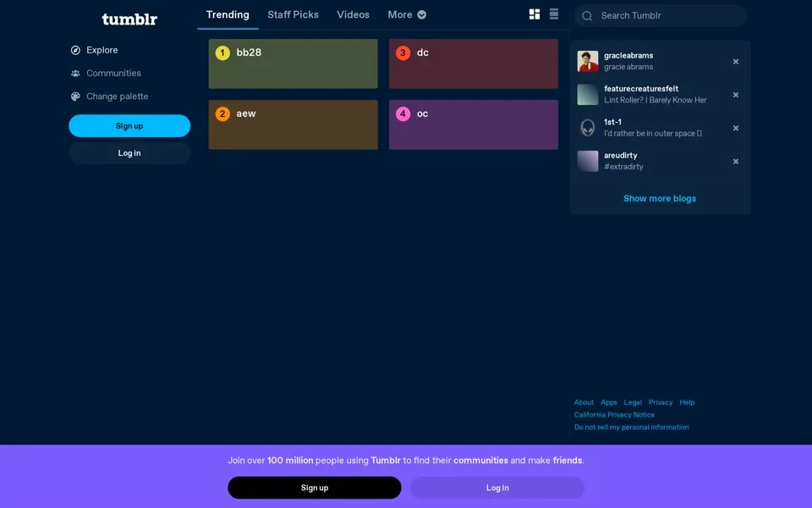This screenshot has height=508, width=812.
Task: Click the blue sidebar Sign up button
Action: tap(129, 126)
